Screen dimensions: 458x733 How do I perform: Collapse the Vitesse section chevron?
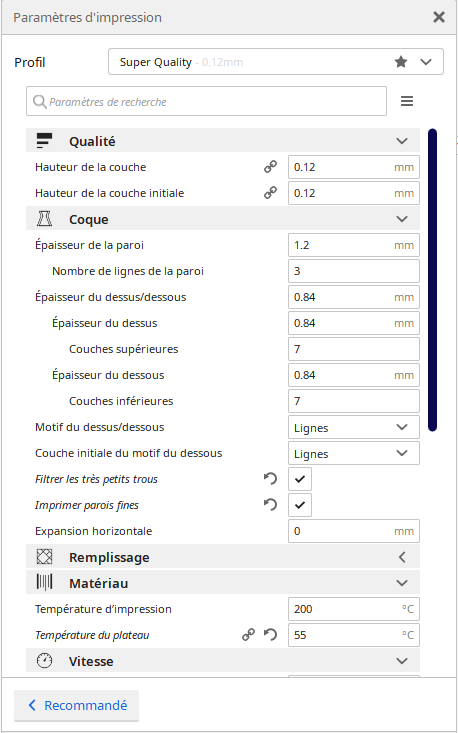[x=402, y=661]
